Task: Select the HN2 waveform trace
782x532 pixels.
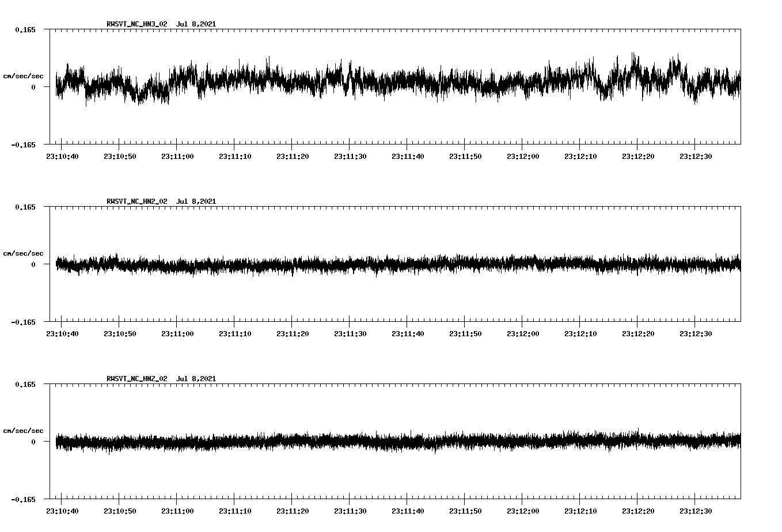Action: pyautogui.click(x=346, y=265)
